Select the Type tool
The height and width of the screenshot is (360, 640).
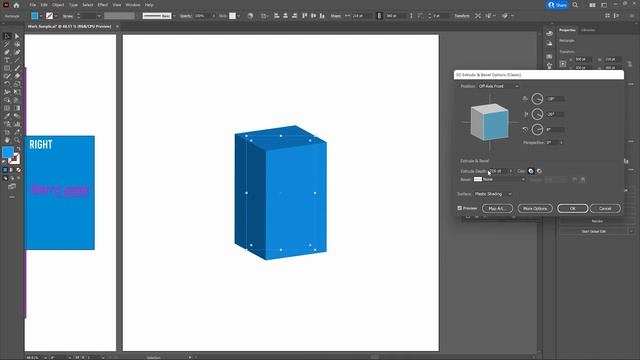point(7,60)
